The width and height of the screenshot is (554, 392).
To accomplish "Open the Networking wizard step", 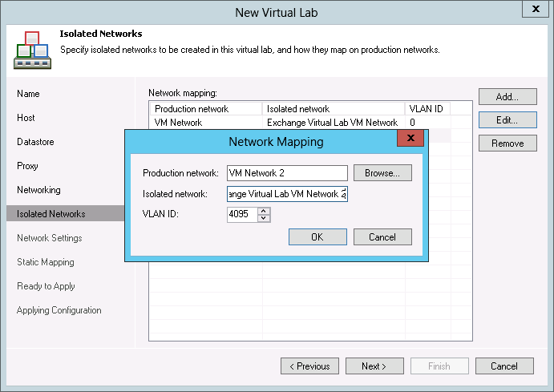I will point(38,190).
